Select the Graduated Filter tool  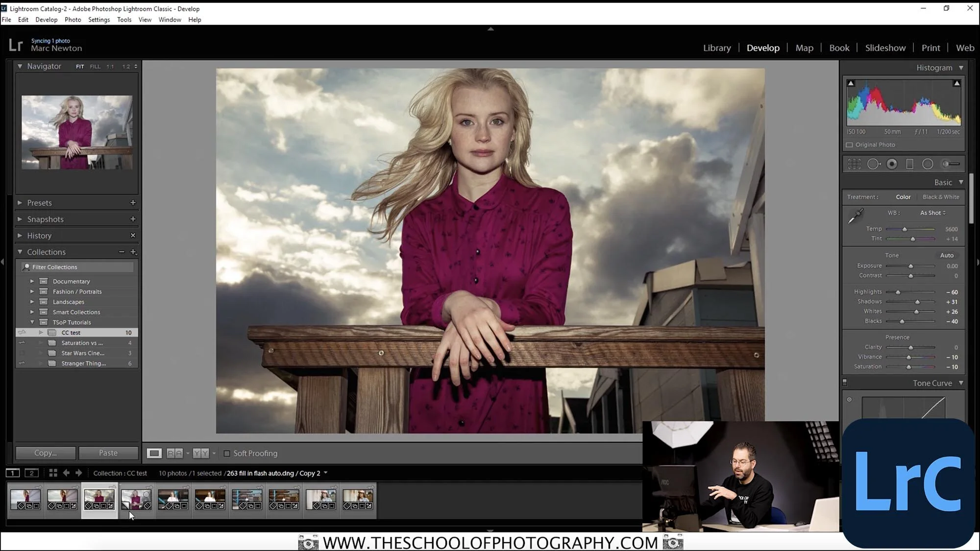(x=909, y=164)
